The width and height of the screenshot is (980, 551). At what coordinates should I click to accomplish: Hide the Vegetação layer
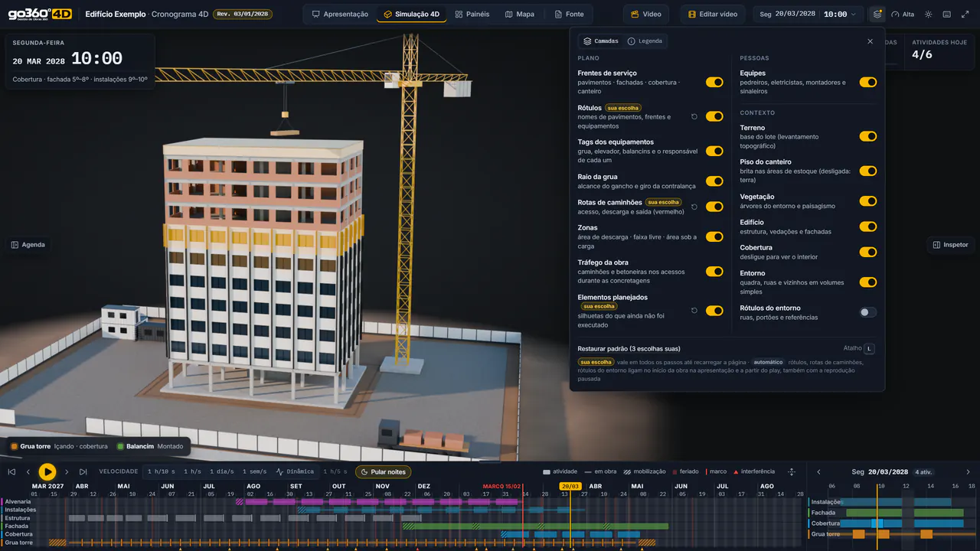tap(867, 201)
